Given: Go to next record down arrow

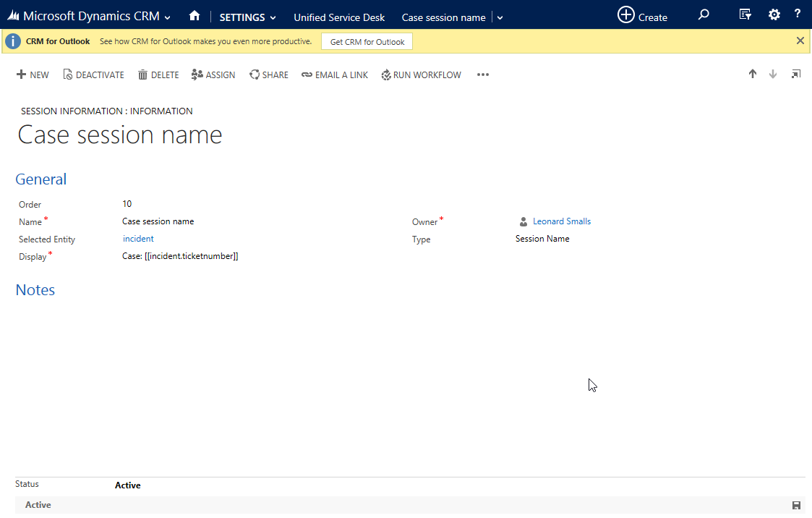Looking at the screenshot, I should click(x=773, y=74).
